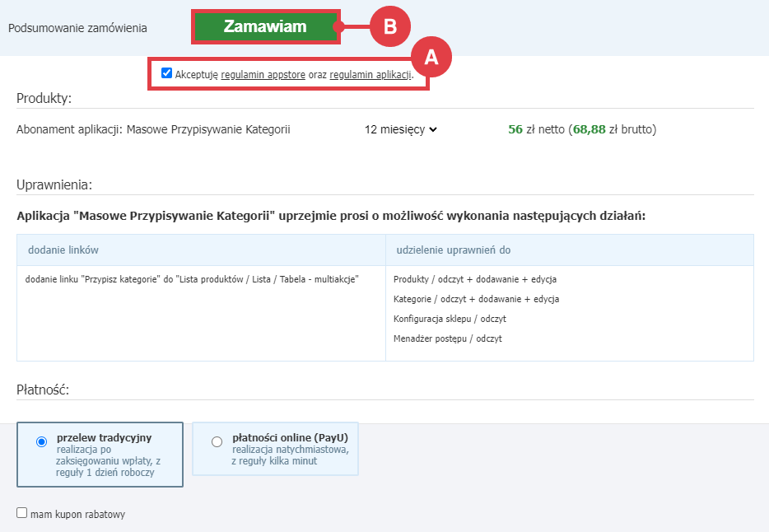769x532 pixels.
Task: Click the Abonament aplikacji product name
Action: [x=153, y=129]
